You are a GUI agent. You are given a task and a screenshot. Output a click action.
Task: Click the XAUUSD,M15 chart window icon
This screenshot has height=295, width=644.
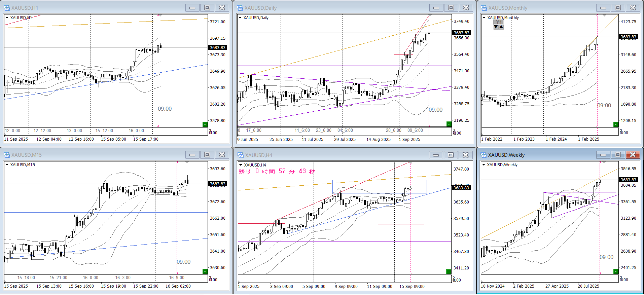coord(7,155)
